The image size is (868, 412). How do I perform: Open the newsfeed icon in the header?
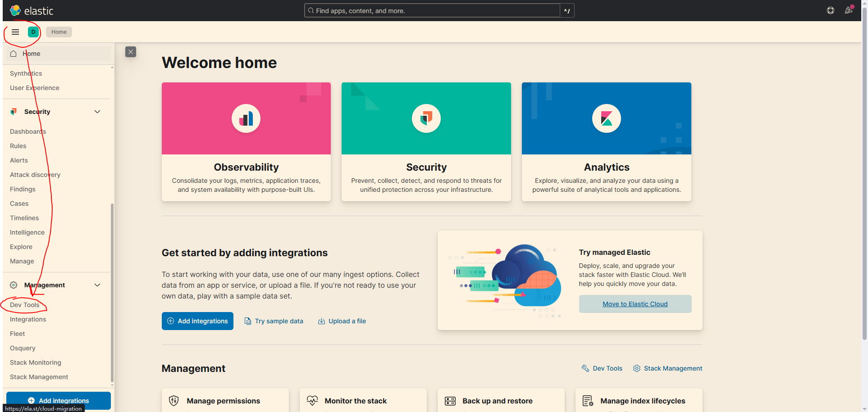[x=849, y=10]
